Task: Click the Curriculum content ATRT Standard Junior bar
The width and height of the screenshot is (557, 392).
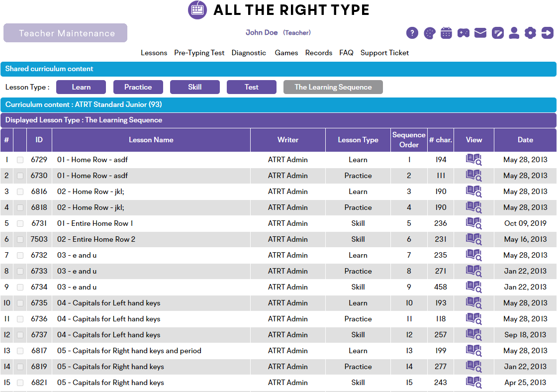Action: [x=278, y=105]
